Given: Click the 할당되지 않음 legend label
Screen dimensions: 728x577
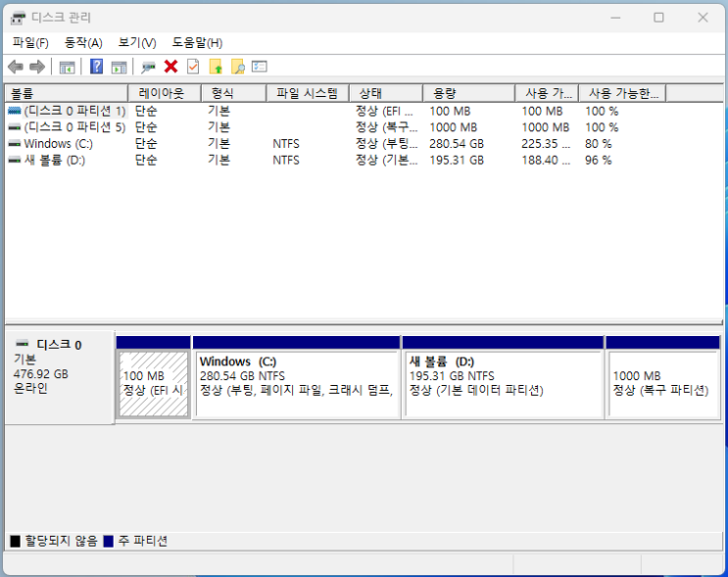Looking at the screenshot, I should click(61, 542).
